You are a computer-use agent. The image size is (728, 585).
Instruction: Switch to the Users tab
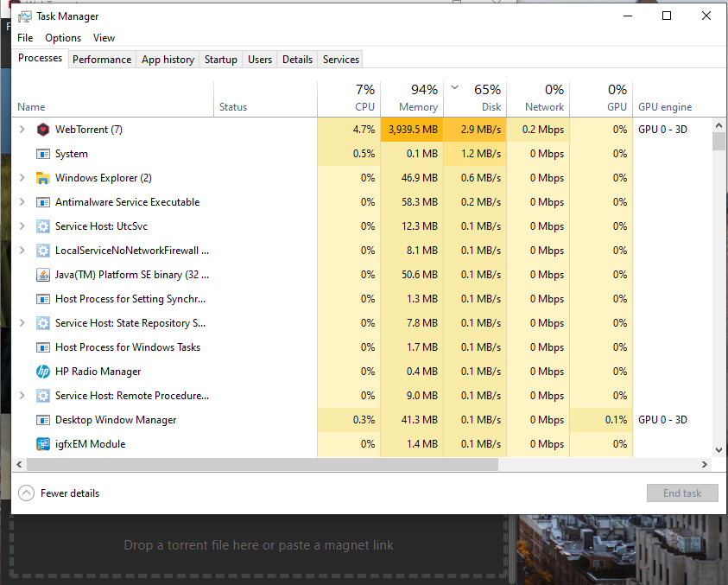click(260, 60)
